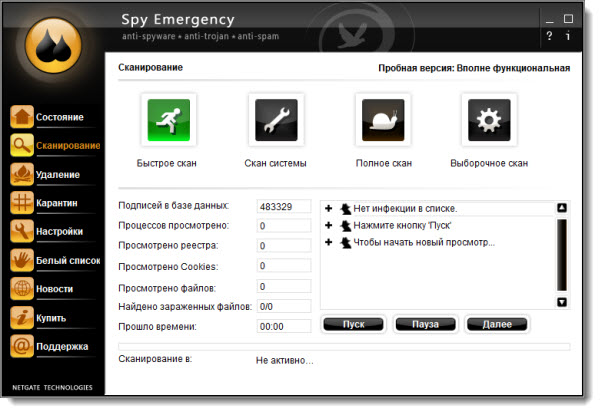Open the Удаление fire icon
The image size is (600, 413).
pos(22,174)
